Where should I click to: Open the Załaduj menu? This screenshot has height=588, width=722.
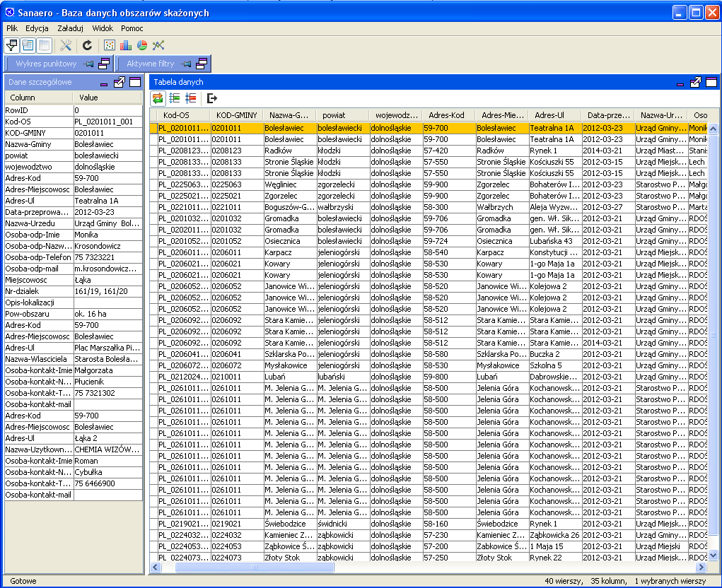pyautogui.click(x=70, y=28)
